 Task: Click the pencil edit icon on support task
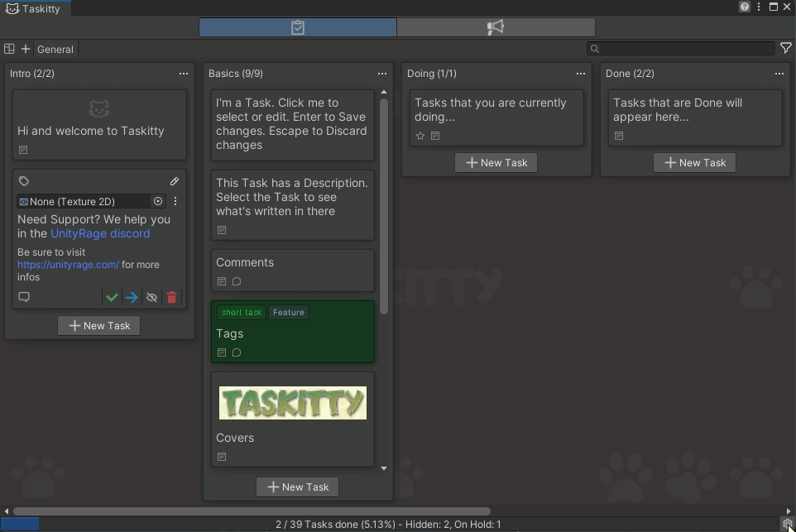pos(174,181)
